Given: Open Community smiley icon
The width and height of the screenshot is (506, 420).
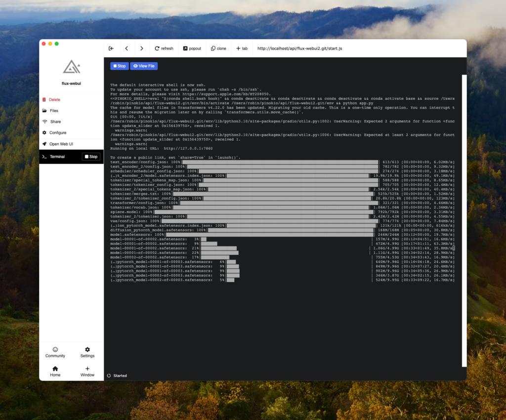Looking at the screenshot, I should click(55, 349).
